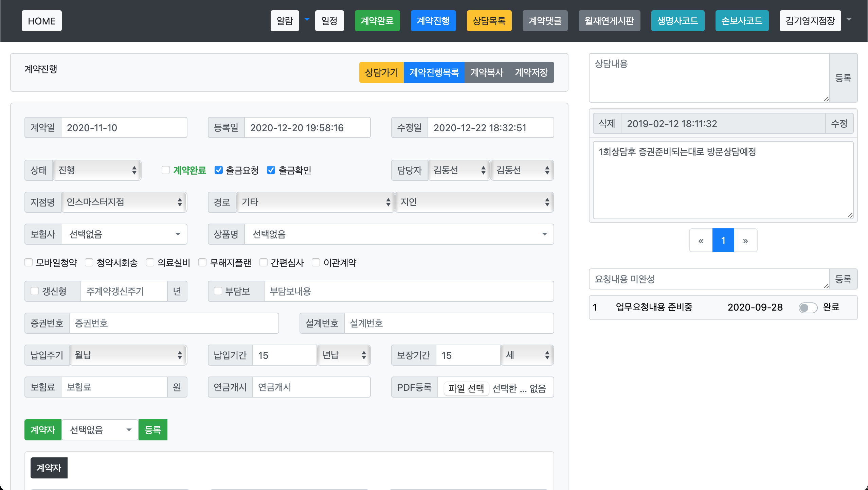Image resolution: width=868 pixels, height=490 pixels.
Task: Go to previous page with « arrow
Action: click(x=701, y=241)
